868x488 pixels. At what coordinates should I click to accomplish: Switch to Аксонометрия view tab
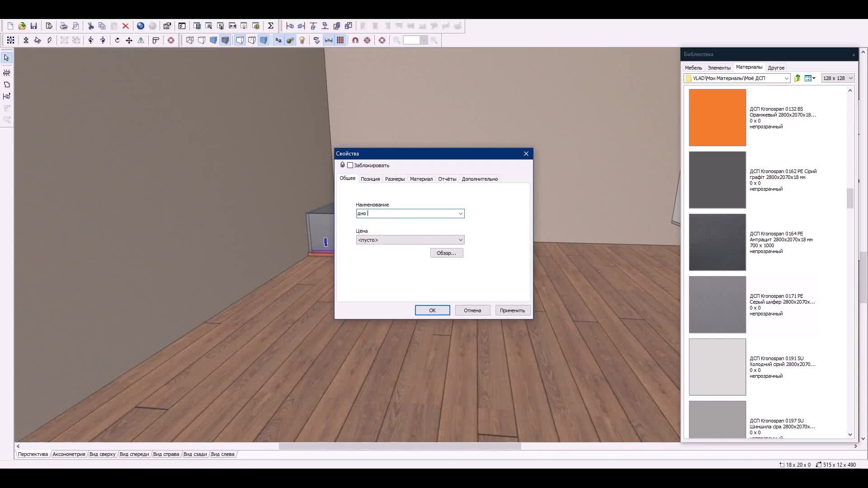(69, 454)
